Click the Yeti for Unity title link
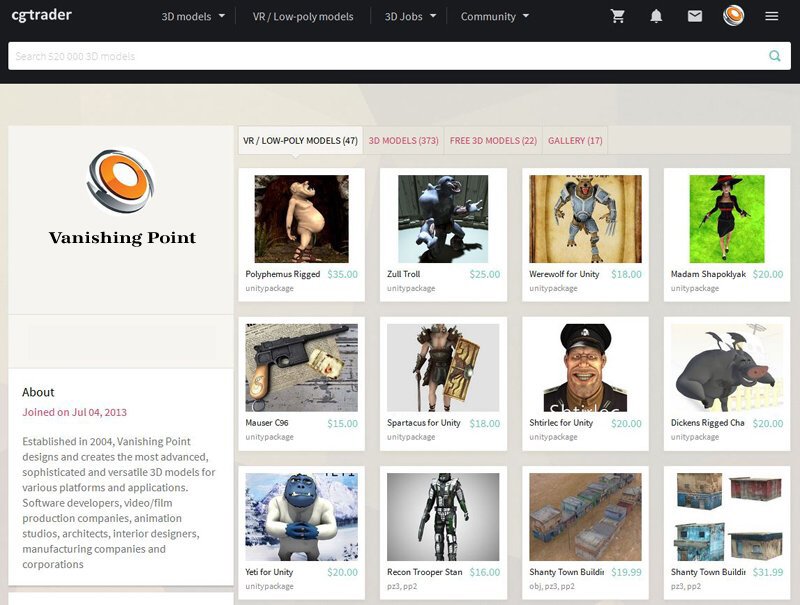 (269, 572)
